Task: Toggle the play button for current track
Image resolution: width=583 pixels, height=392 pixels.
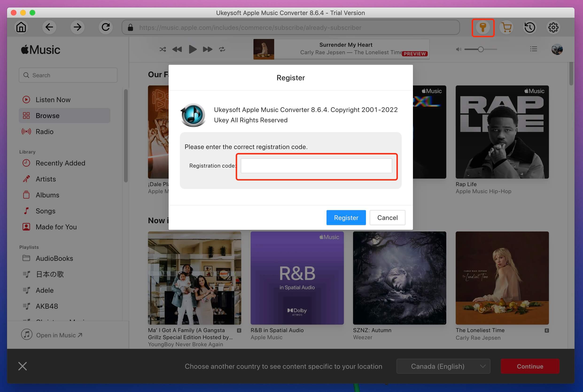Action: (192, 50)
